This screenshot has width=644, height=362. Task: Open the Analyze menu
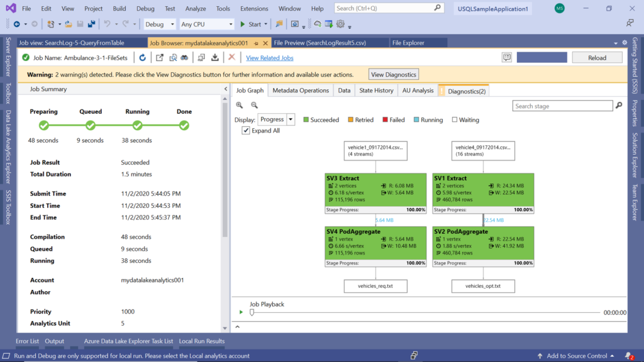coord(196,9)
